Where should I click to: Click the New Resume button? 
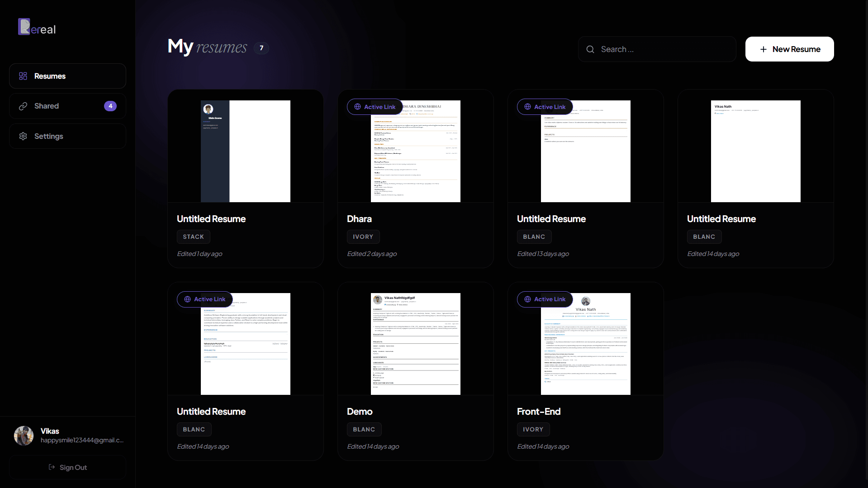tap(789, 49)
